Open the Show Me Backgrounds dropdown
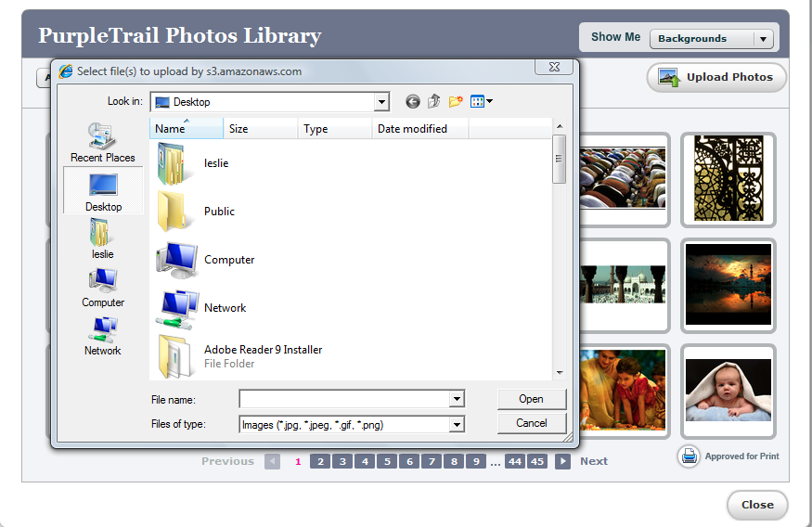 pyautogui.click(x=712, y=39)
